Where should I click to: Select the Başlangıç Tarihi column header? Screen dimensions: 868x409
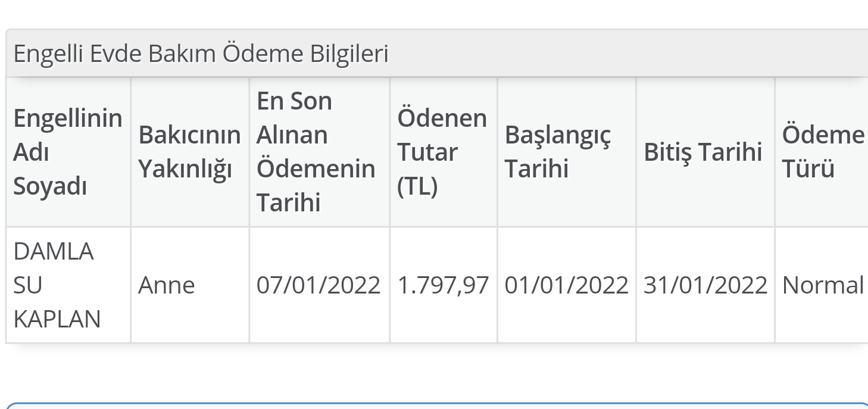point(558,152)
